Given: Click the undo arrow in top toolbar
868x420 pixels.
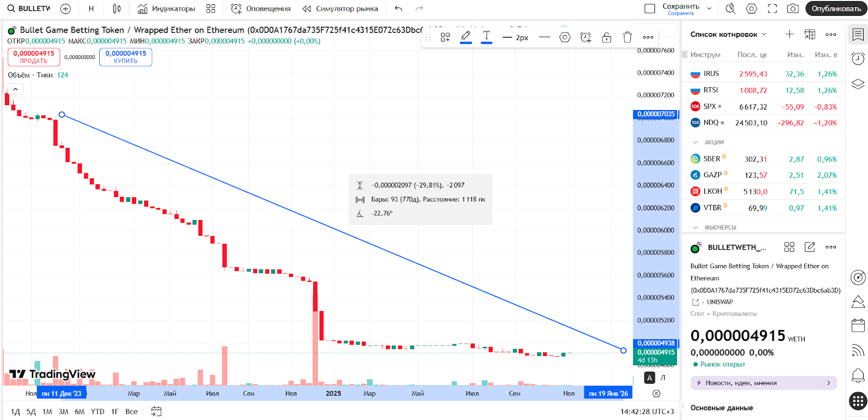Looking at the screenshot, I should pyautogui.click(x=399, y=9).
